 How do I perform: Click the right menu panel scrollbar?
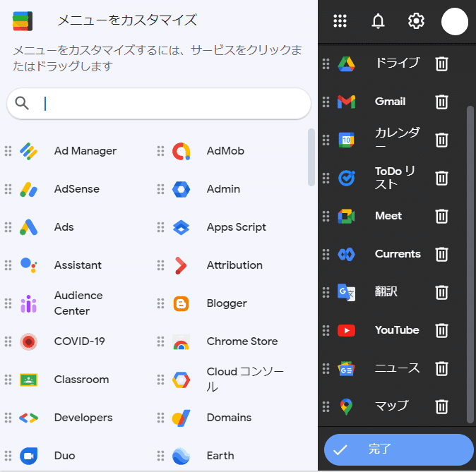point(470,264)
